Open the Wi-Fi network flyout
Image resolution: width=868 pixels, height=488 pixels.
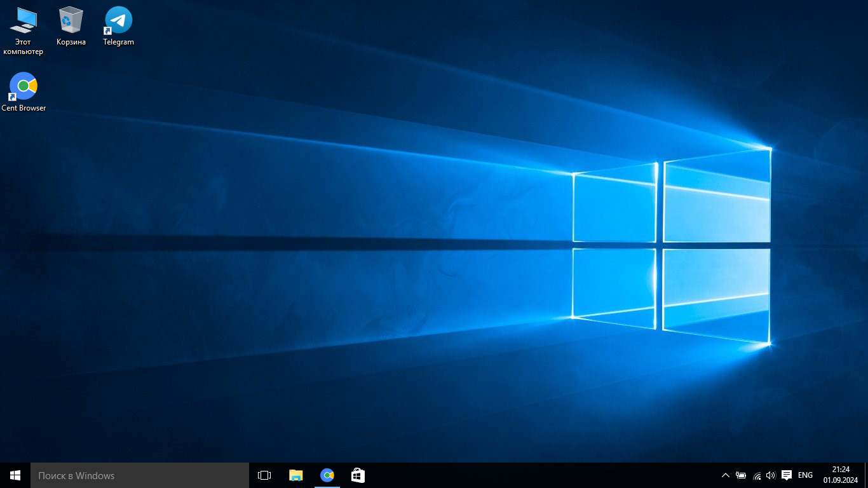pyautogui.click(x=756, y=475)
